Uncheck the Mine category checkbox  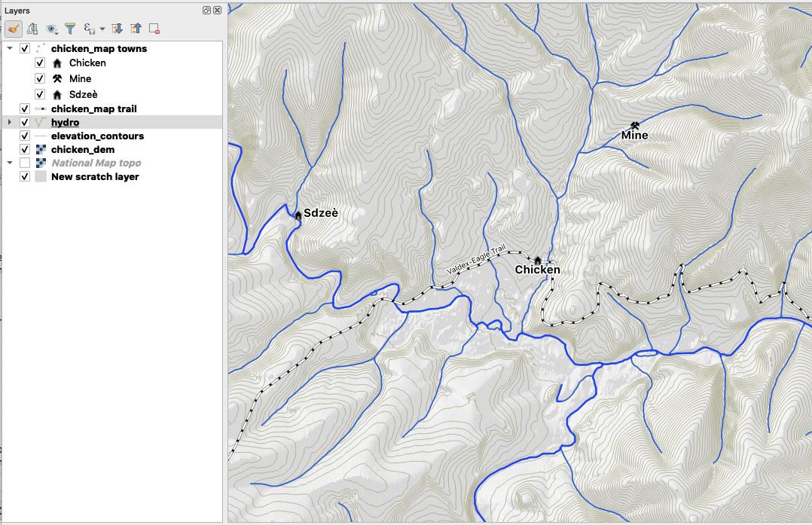[40, 78]
